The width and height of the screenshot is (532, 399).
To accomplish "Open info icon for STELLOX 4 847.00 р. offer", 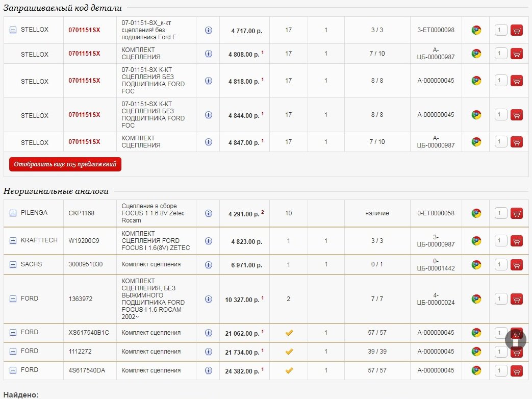I will [209, 142].
